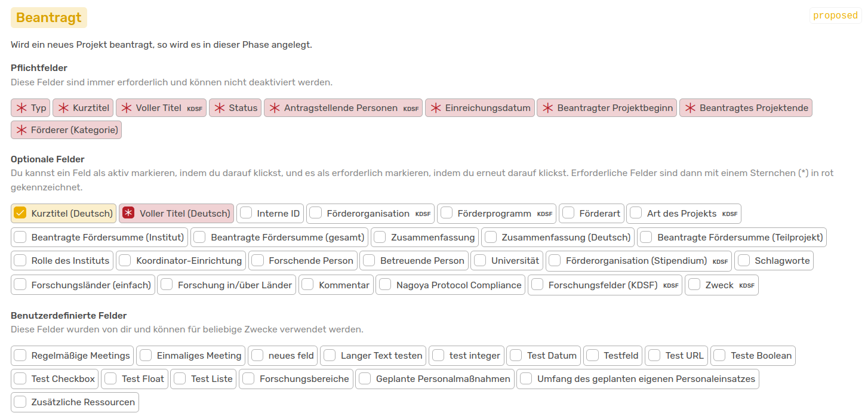Enable the Kommentar field checkbox
Viewport: 868px width, 416px height.
pos(308,285)
